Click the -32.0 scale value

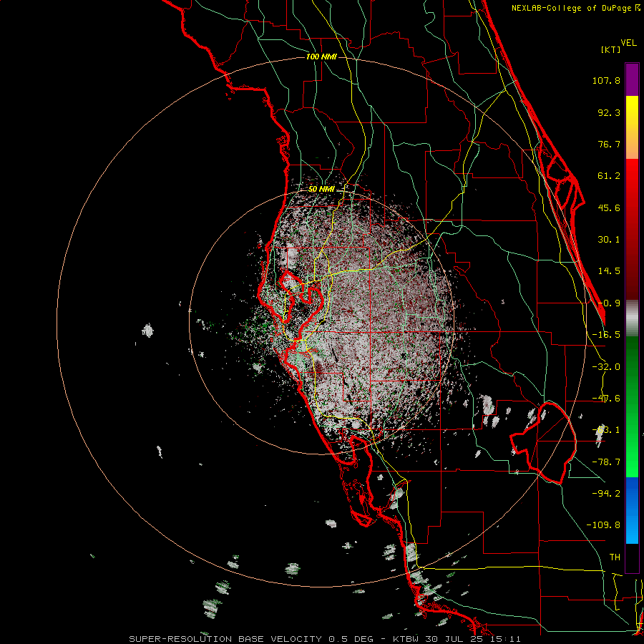click(606, 367)
